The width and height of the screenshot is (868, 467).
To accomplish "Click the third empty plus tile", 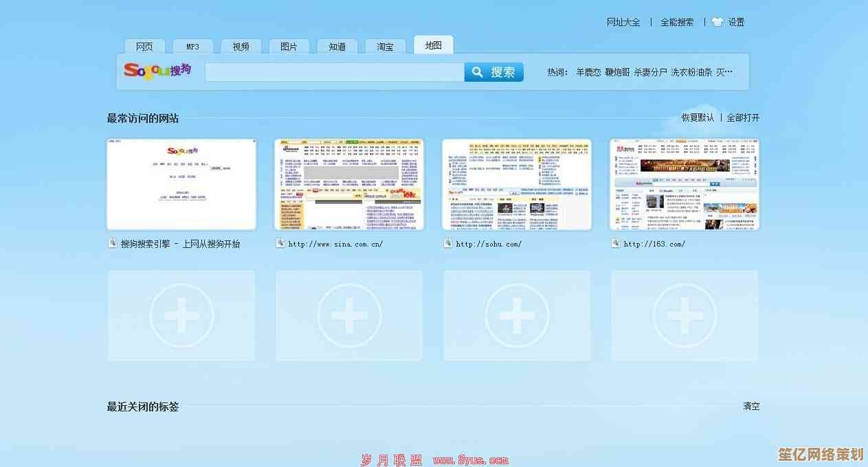I will [x=517, y=315].
